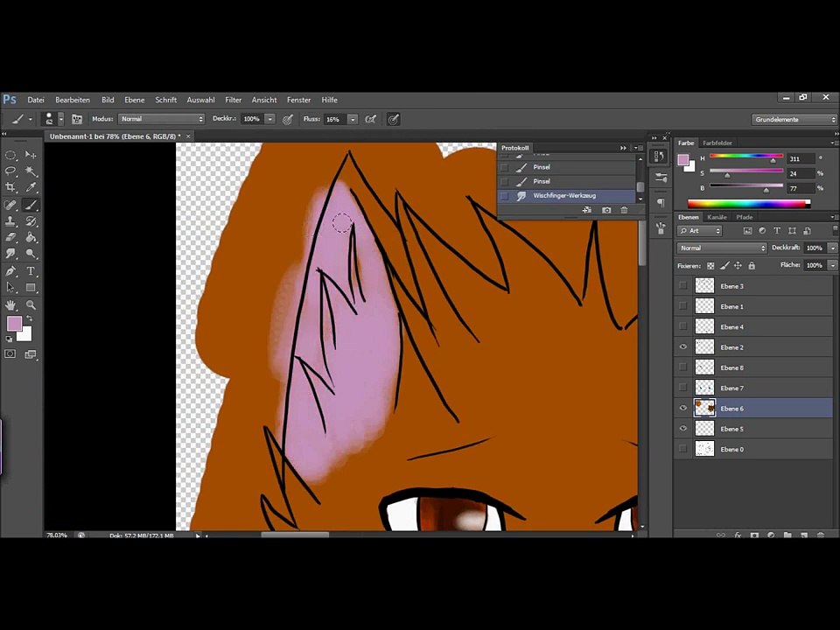
Task: Expand the layer blend mode Normal dropdown
Action: pos(722,248)
